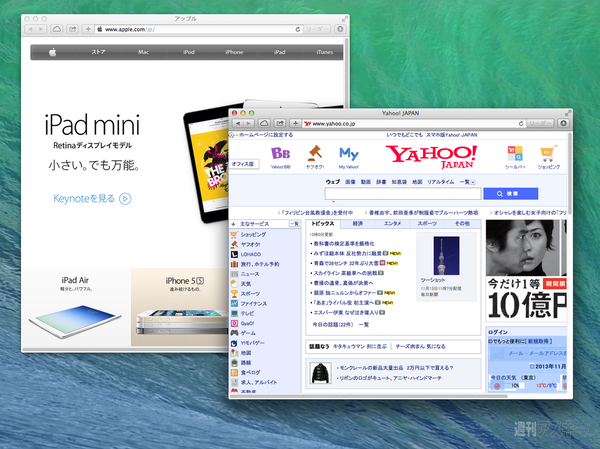Open 食べログ in the services sidebar

point(250,372)
